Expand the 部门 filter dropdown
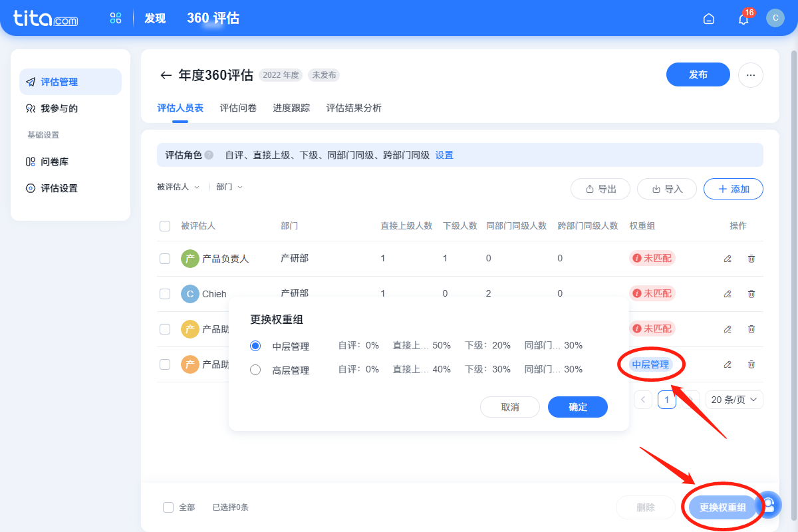 click(x=229, y=187)
